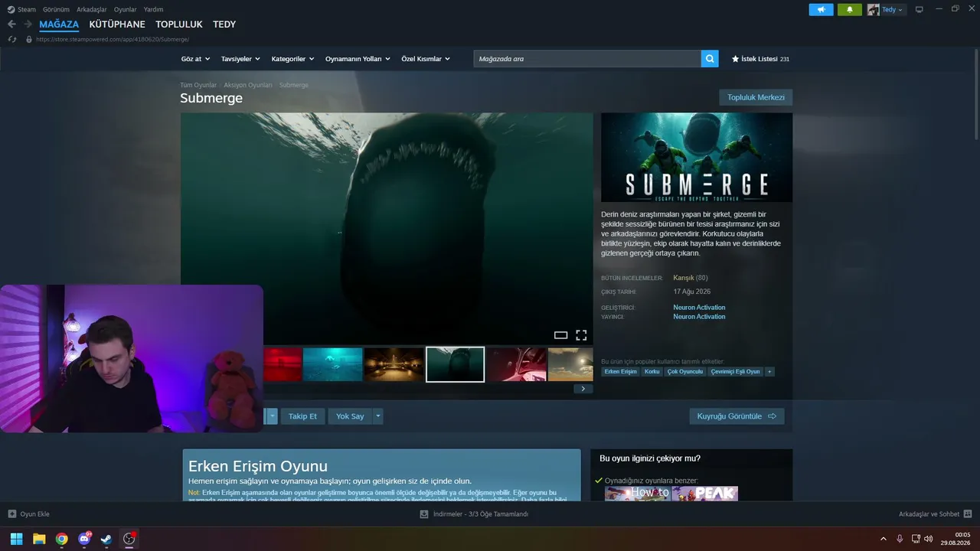This screenshot has height=551, width=980.
Task: Click the Tedy profile avatar picture
Action: tap(874, 9)
